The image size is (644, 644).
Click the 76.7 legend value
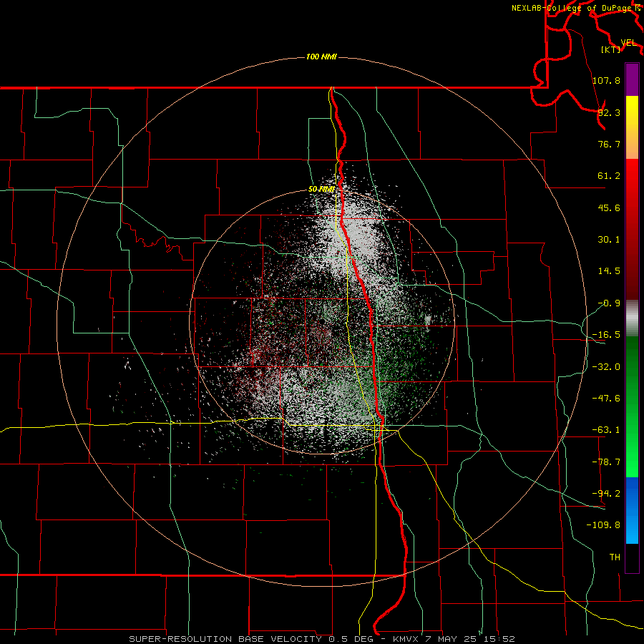point(609,144)
